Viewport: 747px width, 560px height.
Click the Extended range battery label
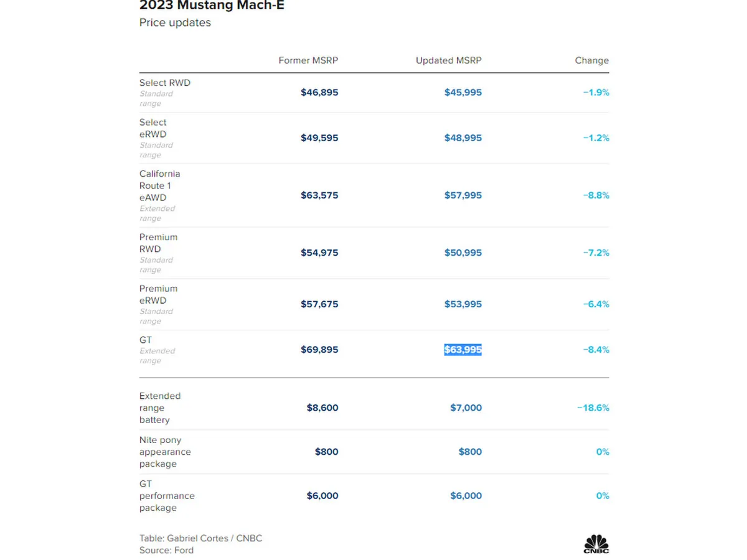(x=159, y=408)
